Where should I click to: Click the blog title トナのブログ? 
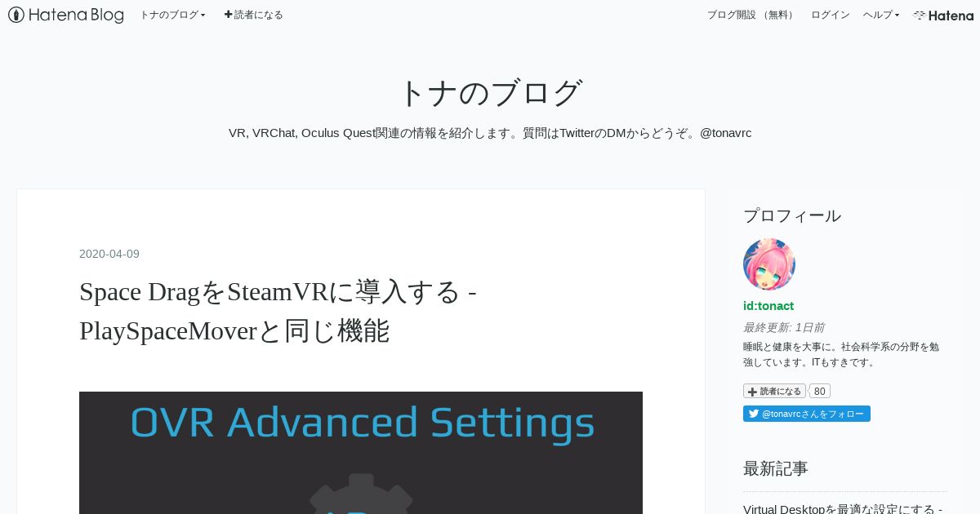tap(490, 93)
